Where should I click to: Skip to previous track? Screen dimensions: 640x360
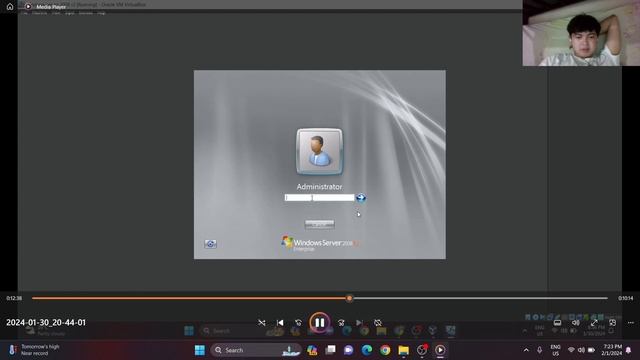tap(280, 322)
